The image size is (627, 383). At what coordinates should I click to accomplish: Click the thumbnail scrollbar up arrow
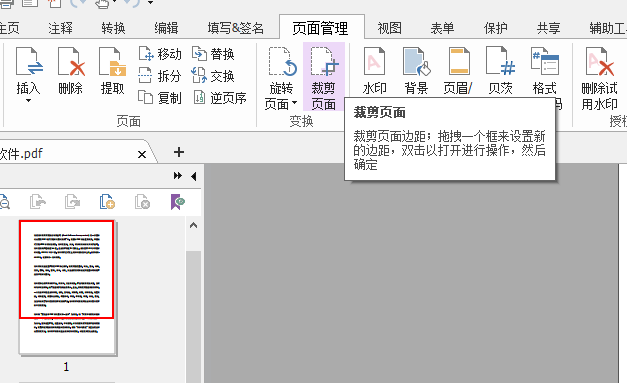[x=194, y=225]
